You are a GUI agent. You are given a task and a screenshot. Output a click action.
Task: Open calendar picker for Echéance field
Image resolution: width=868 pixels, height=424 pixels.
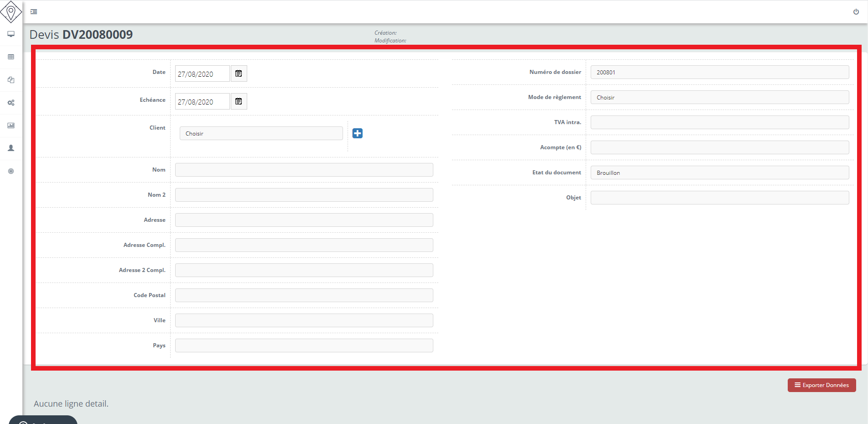[x=239, y=101]
